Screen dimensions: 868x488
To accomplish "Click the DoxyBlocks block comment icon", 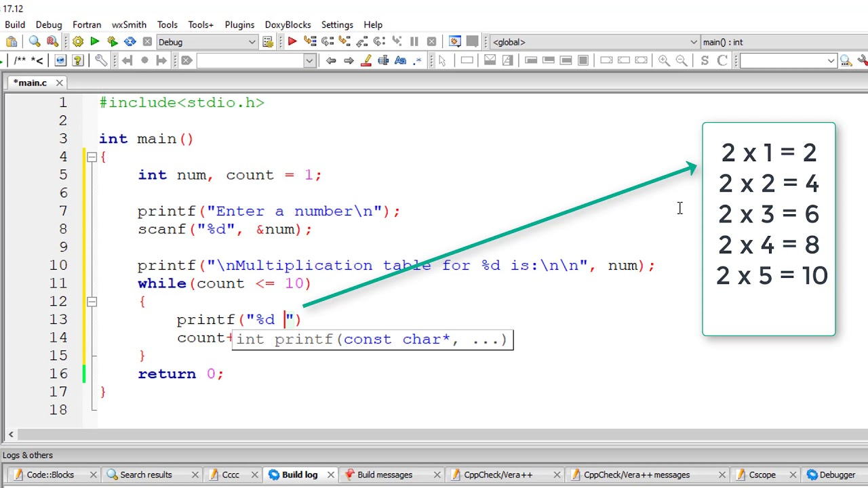I will [20, 60].
